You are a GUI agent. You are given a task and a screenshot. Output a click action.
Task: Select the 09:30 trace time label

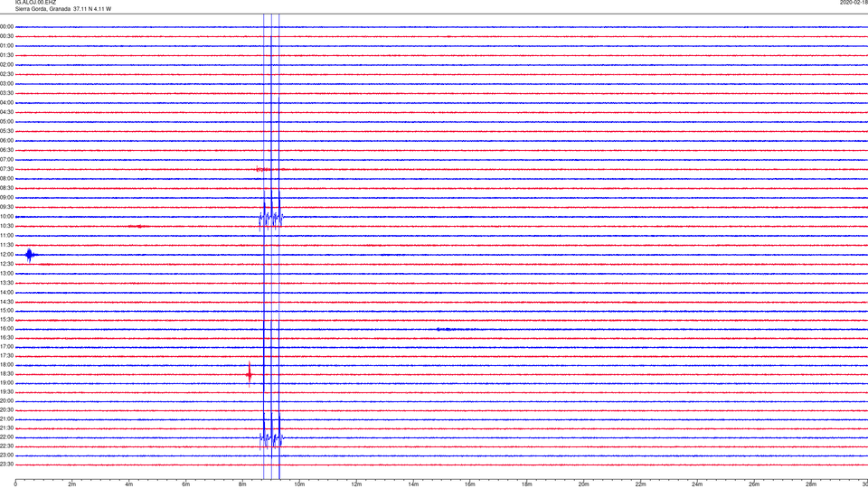point(6,207)
